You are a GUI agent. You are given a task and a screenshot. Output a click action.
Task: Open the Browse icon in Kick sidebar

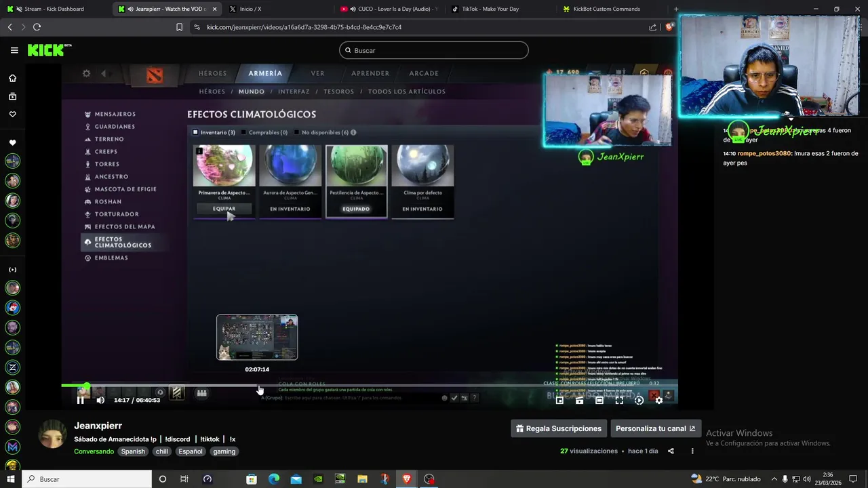[x=12, y=96]
